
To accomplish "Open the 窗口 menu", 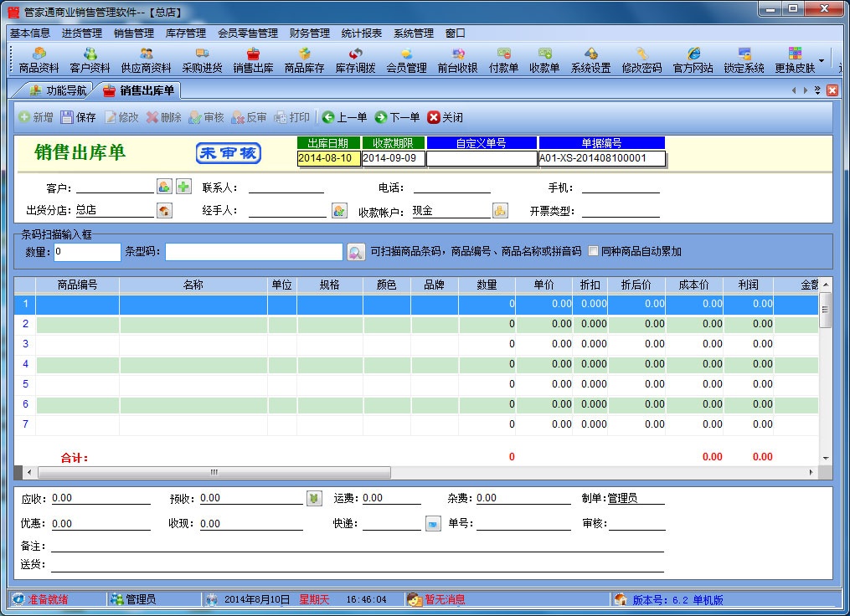I will click(456, 33).
